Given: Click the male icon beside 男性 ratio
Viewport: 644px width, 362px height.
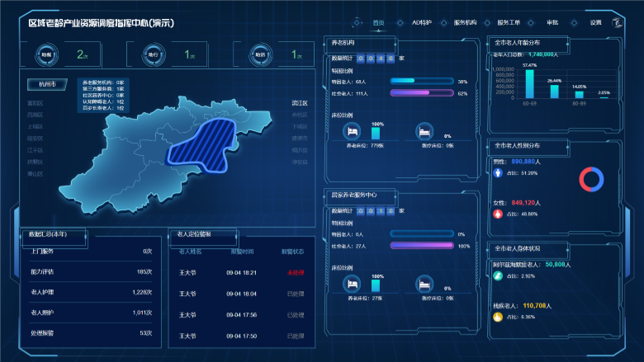Looking at the screenshot, I should click(x=498, y=173).
